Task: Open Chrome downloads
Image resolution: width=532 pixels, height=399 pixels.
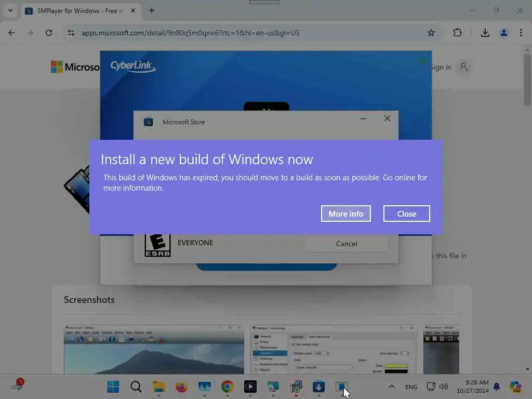Action: 485,33
